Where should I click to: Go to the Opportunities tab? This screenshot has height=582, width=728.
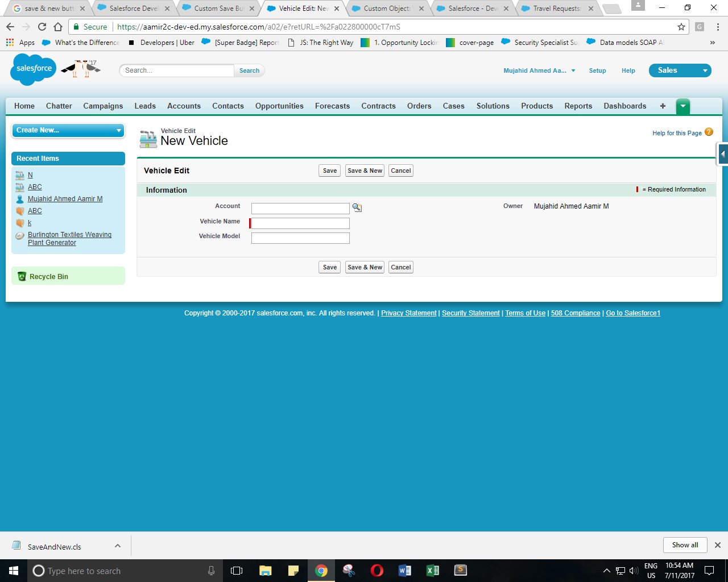coord(279,106)
